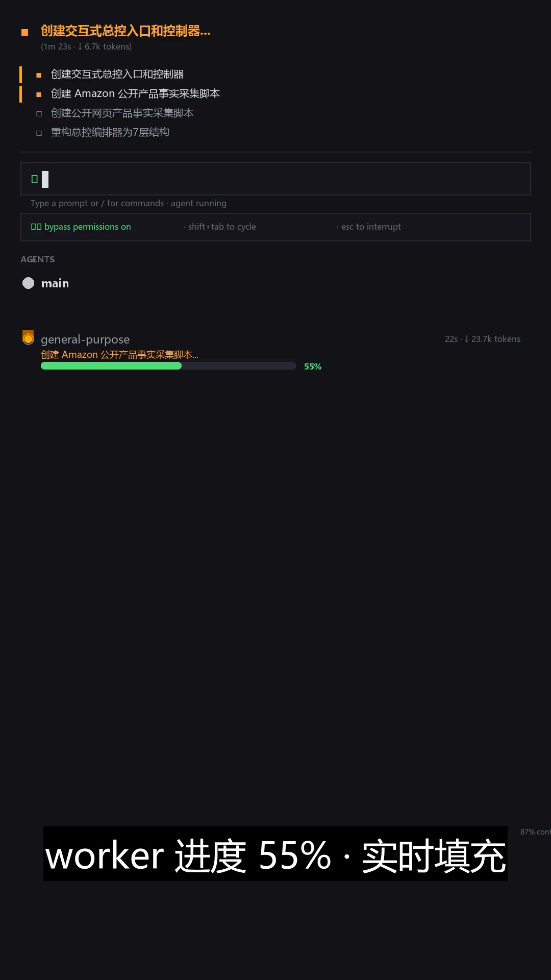551x980 pixels.
Task: Check the 创建公开网页产品事实采集脚本 checkbox
Action: click(x=39, y=114)
